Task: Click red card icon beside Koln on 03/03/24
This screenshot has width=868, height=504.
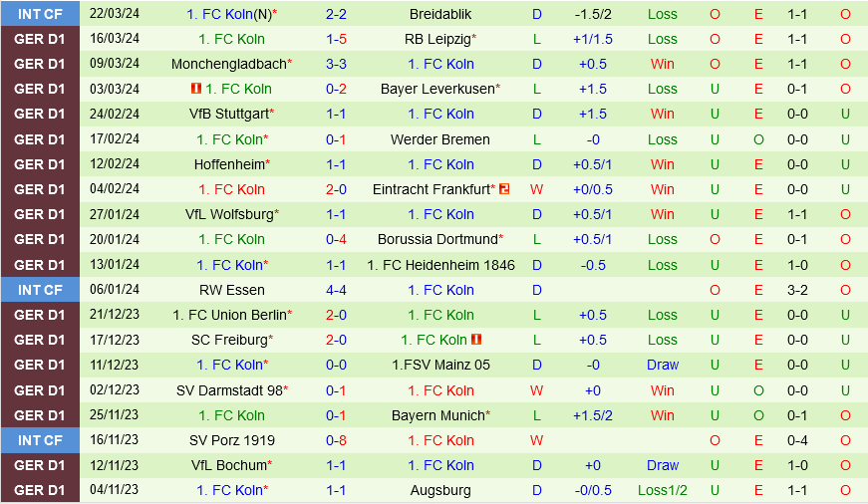Action: pos(196,89)
